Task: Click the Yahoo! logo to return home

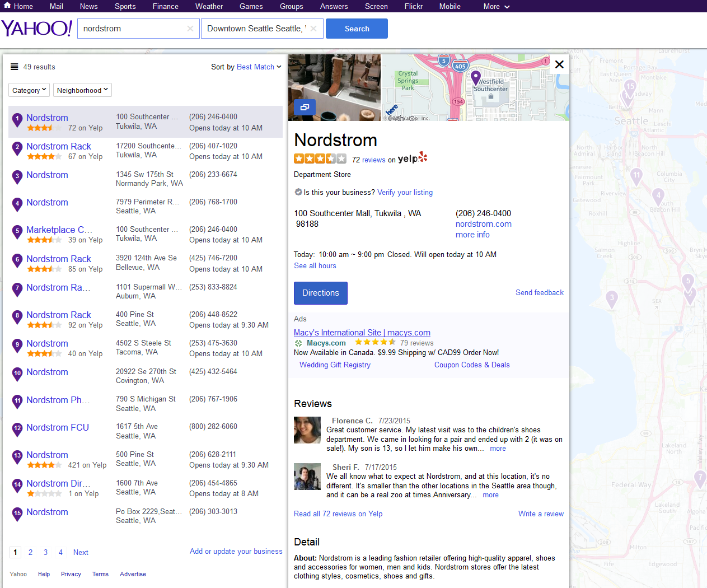Action: click(x=36, y=27)
